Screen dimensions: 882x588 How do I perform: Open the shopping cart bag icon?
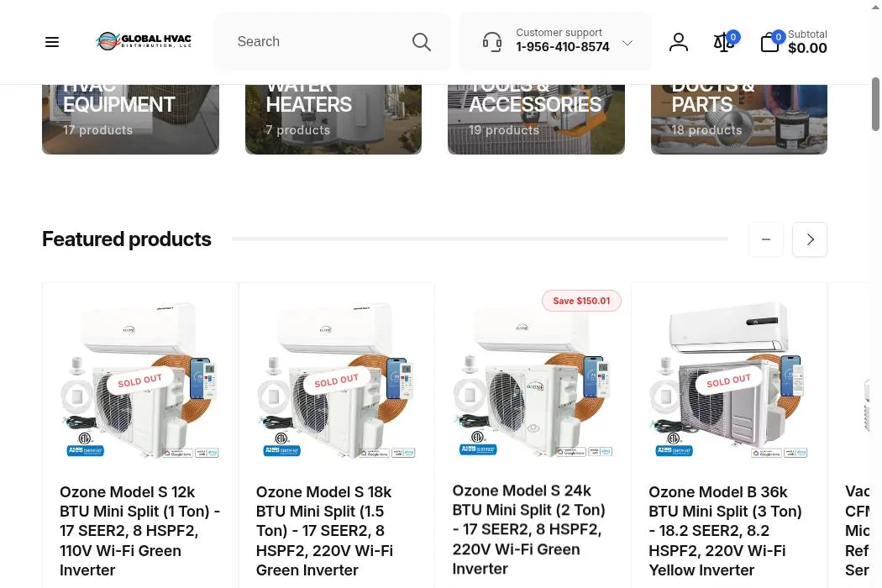click(x=770, y=42)
